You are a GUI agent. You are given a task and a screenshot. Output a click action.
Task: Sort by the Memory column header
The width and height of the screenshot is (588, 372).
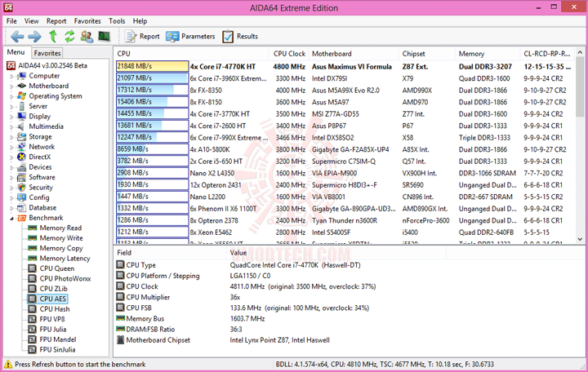[x=488, y=54]
